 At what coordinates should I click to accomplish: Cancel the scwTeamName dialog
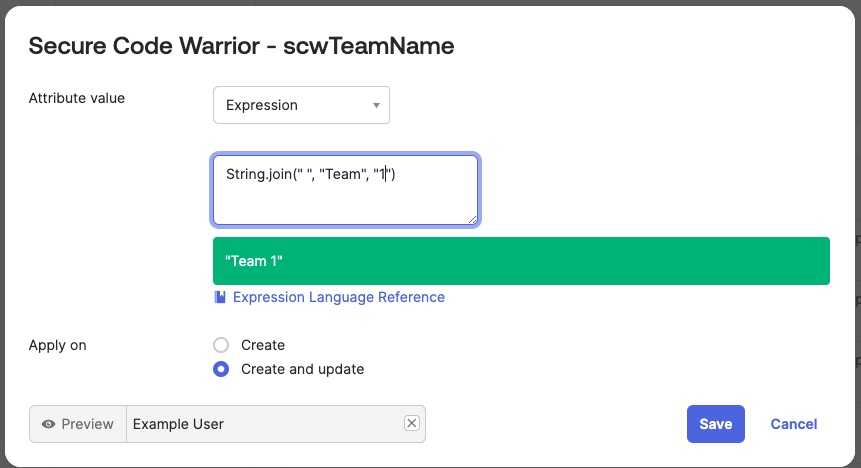pos(793,424)
